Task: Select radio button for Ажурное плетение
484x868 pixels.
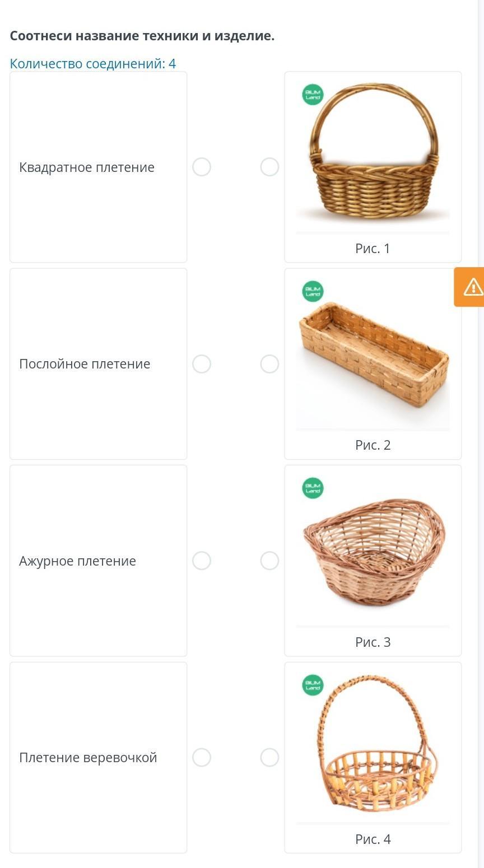Action: (x=202, y=561)
